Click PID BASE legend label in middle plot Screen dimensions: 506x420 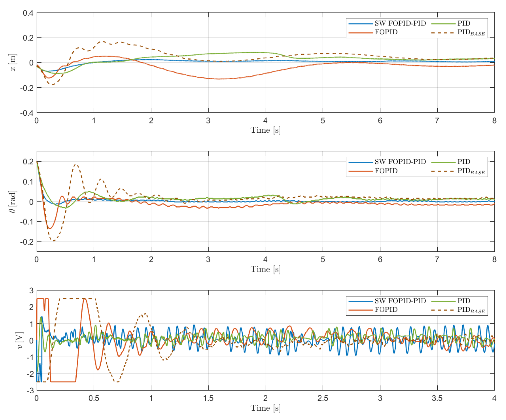[x=471, y=171]
